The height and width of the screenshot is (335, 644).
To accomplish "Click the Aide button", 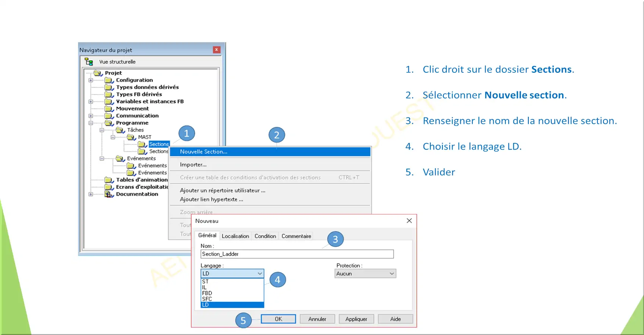I will [x=395, y=319].
